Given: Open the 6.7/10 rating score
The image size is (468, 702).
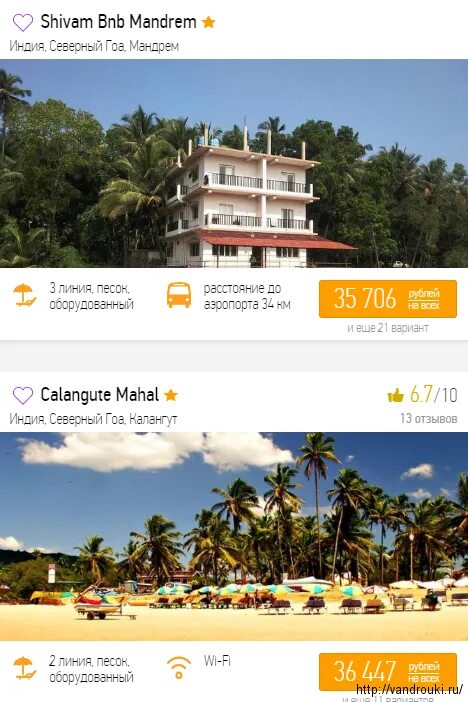Looking at the screenshot, I should coord(434,395).
